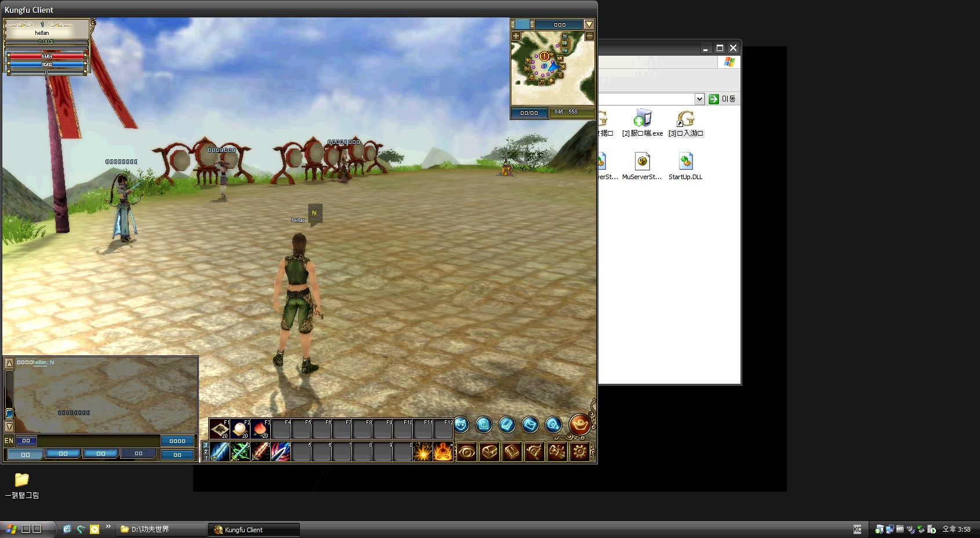Activate skill slot 2 green sword
The image size is (980, 538).
[240, 452]
